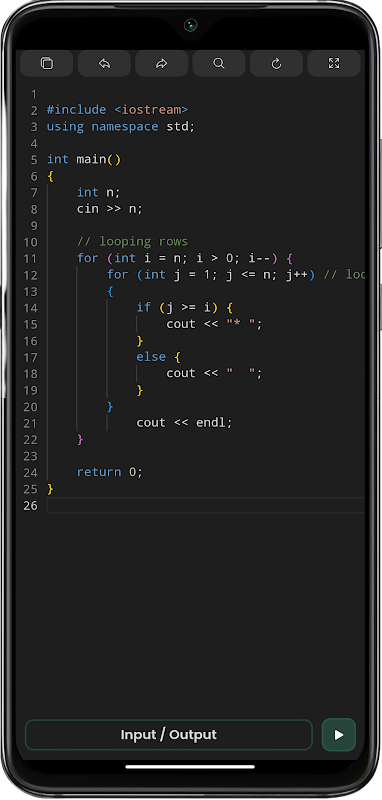Open the Input / Output panel
The height and width of the screenshot is (800, 382).
click(169, 735)
